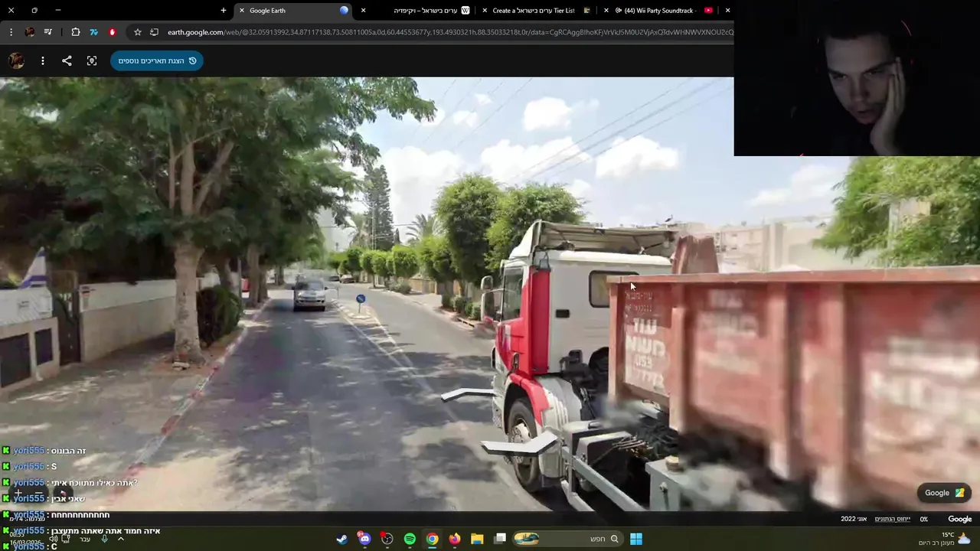This screenshot has width=980, height=551.
Task: Expand the system tray hidden icons chevron
Action: (x=120, y=539)
